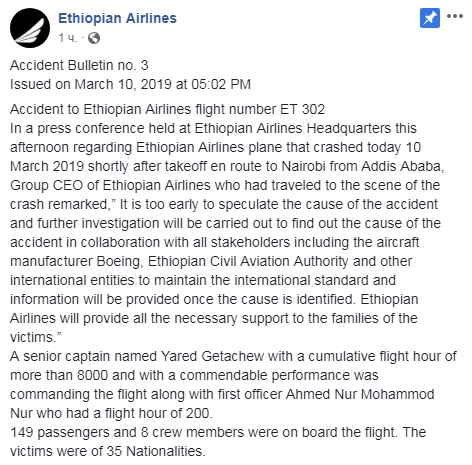Open the '1 ч.' post timestamp link
This screenshot has height=465, width=472.
68,38
